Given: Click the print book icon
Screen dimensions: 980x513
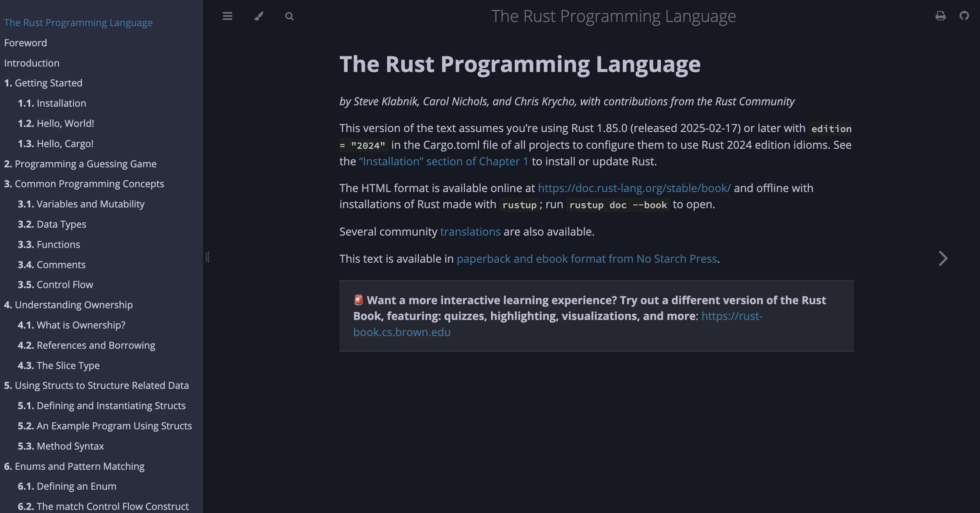Looking at the screenshot, I should pos(941,16).
